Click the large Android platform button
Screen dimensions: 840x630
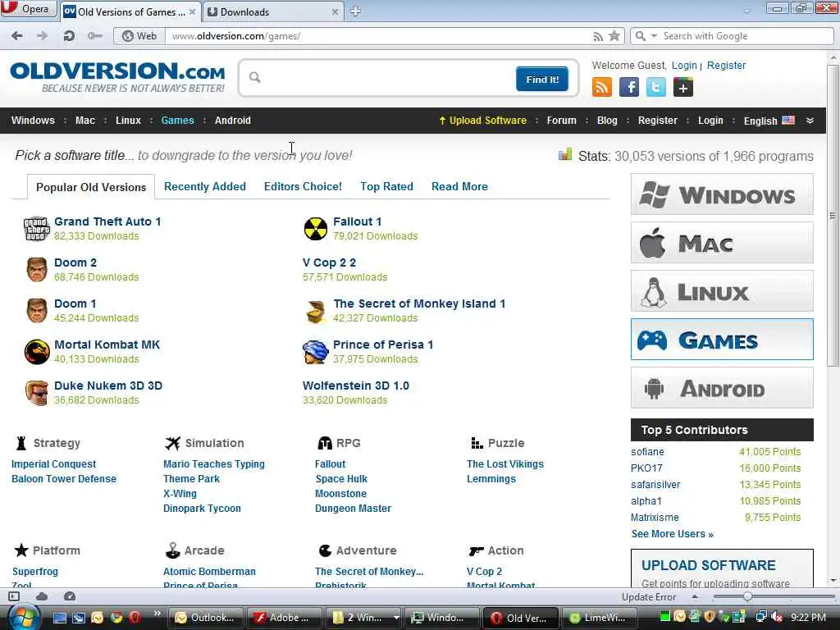(x=722, y=388)
